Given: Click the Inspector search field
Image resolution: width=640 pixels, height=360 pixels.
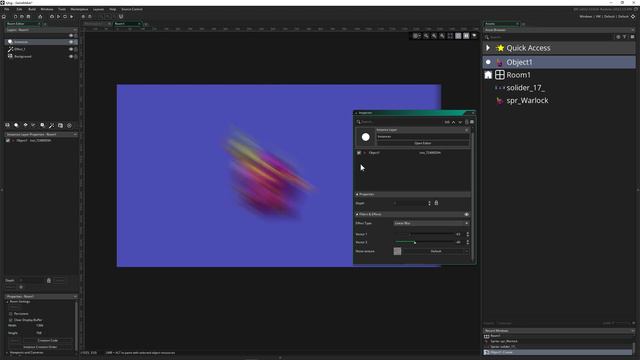Looking at the screenshot, I should 400,122.
